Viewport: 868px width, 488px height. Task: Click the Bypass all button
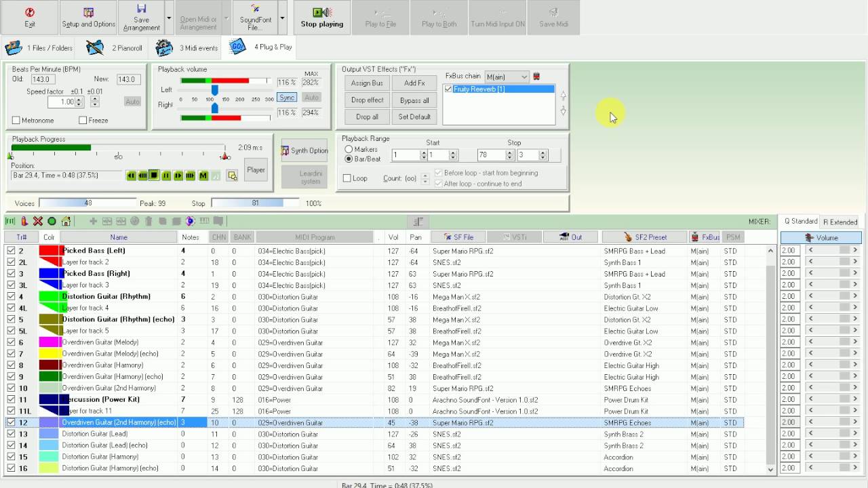pyautogui.click(x=414, y=100)
